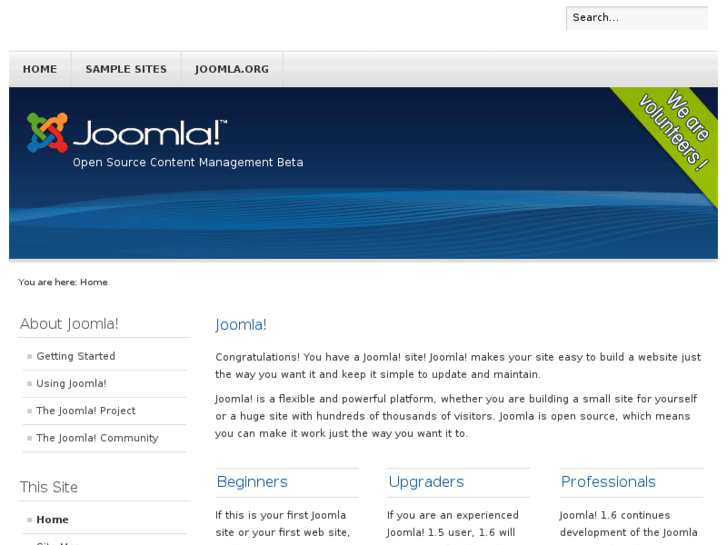Open The Joomla! Community sidebar link
727x545 pixels.
(97, 438)
